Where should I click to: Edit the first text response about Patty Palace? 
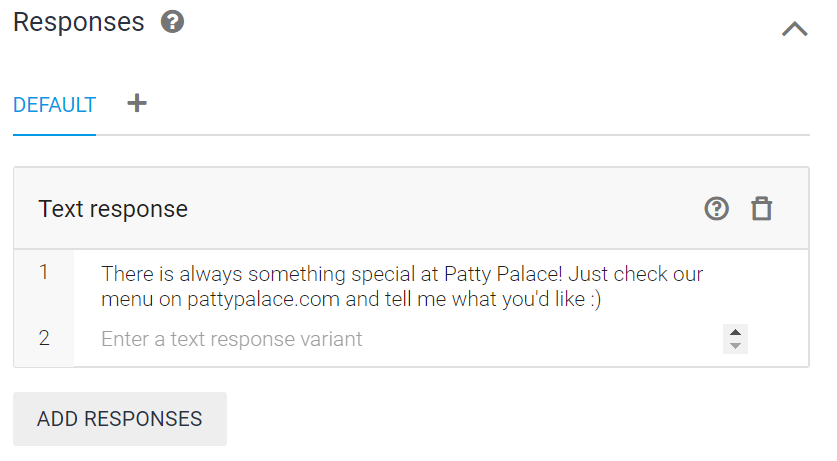[402, 287]
